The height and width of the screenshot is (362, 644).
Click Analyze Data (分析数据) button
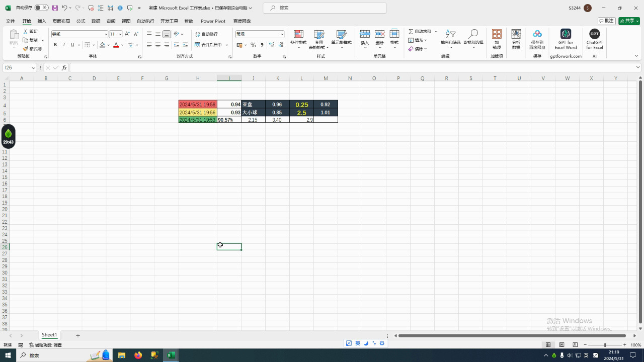point(516,39)
